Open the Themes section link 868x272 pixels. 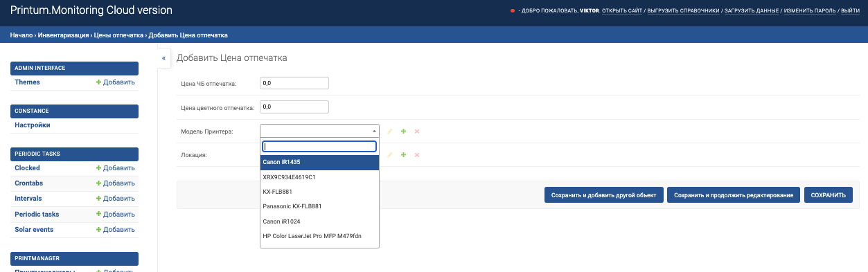(x=27, y=82)
